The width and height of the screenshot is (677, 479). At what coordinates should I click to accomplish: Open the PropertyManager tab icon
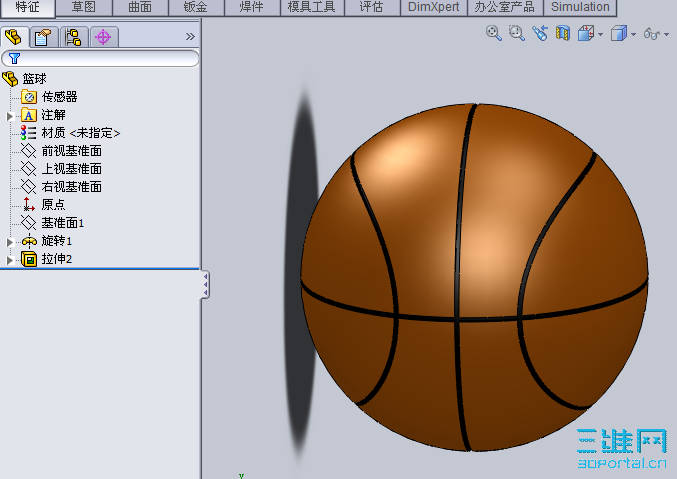(x=43, y=37)
